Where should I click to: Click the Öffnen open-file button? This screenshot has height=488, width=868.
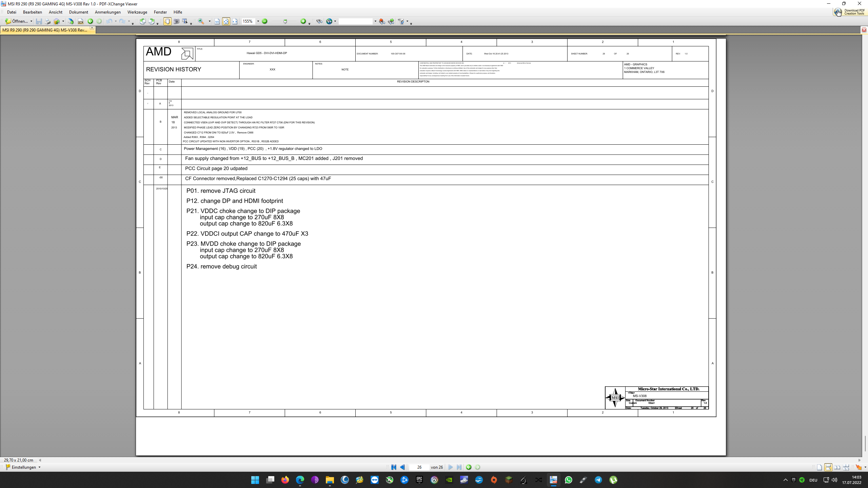(x=16, y=21)
